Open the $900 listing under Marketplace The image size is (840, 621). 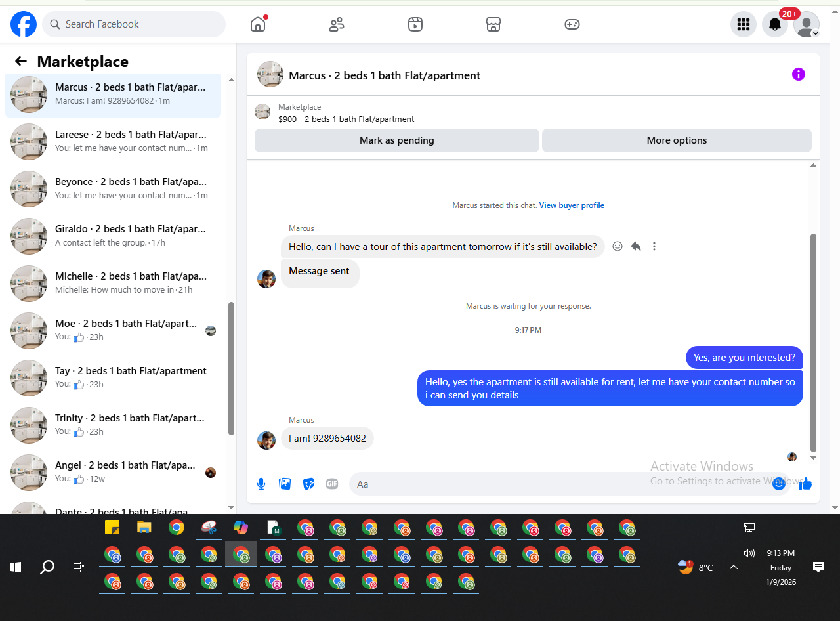(346, 119)
